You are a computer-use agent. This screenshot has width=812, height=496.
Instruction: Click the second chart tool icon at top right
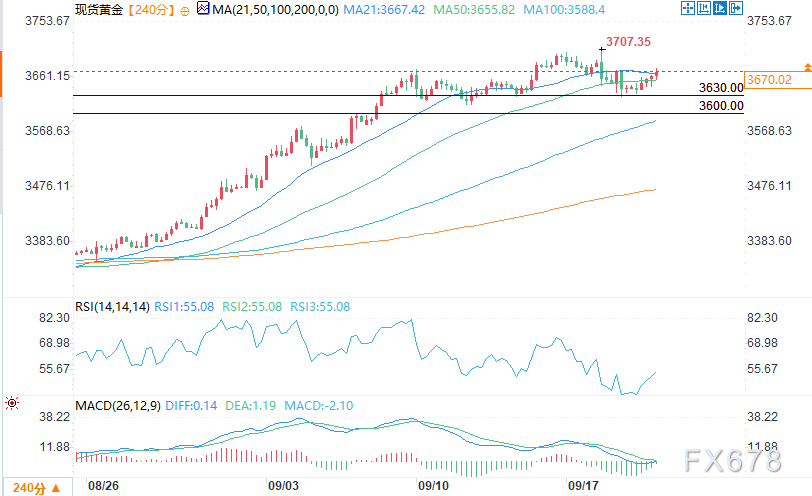701,9
